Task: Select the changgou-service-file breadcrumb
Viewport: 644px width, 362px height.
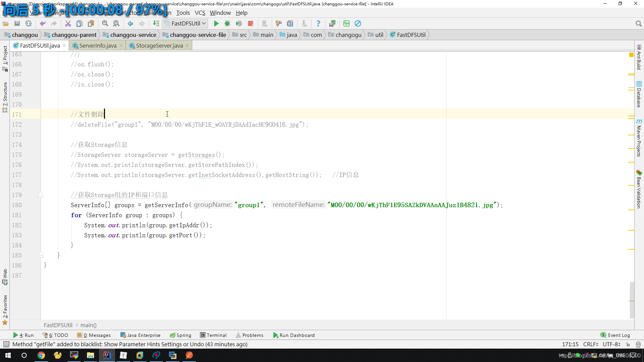Action: tap(194, 35)
